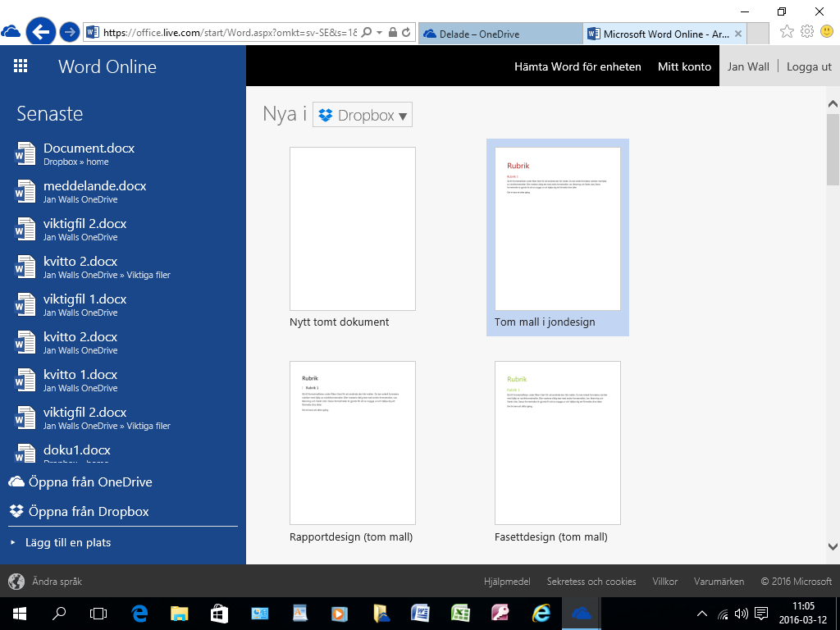The height and width of the screenshot is (630, 840).
Task: Click the Word icon beside Document.docx
Action: pyautogui.click(x=25, y=153)
